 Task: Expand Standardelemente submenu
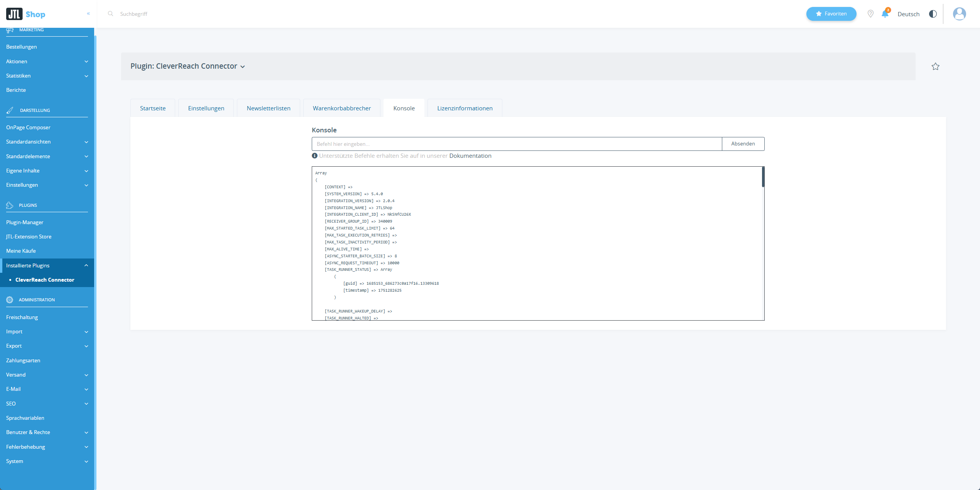[x=47, y=156]
